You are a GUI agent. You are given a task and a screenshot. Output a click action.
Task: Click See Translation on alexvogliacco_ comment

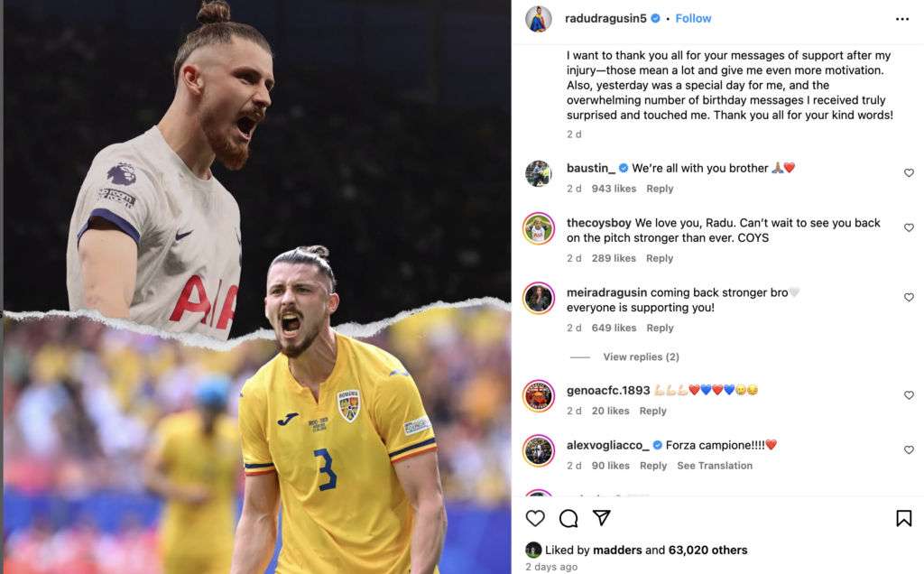715,466
